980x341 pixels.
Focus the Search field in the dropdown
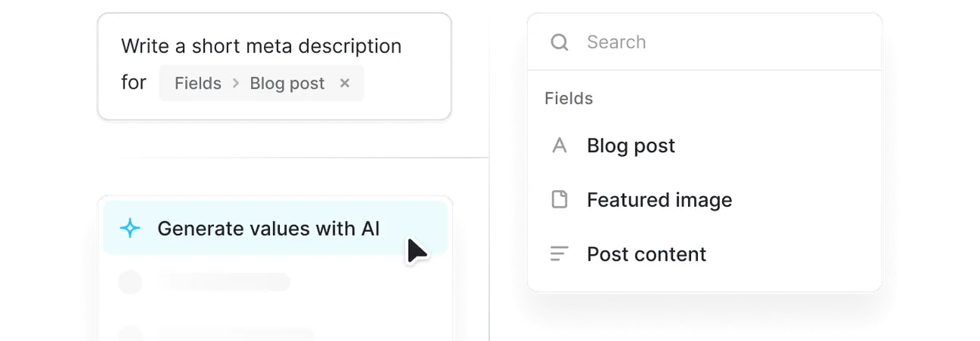[x=705, y=42]
